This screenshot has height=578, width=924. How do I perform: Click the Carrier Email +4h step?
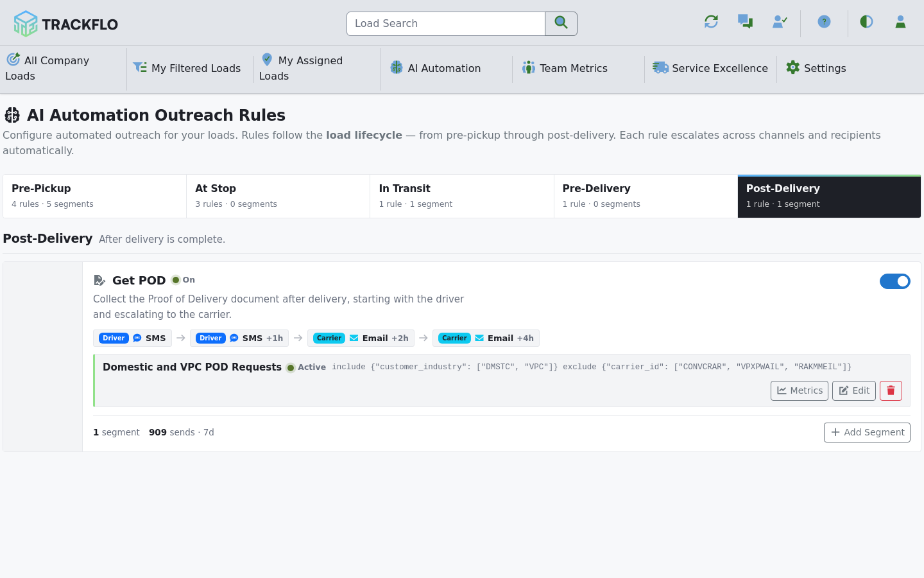(x=486, y=338)
